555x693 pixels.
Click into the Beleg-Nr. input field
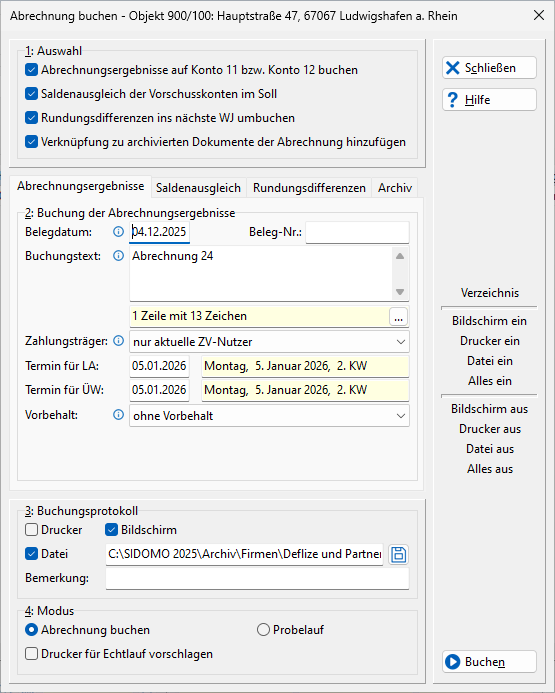point(357,232)
